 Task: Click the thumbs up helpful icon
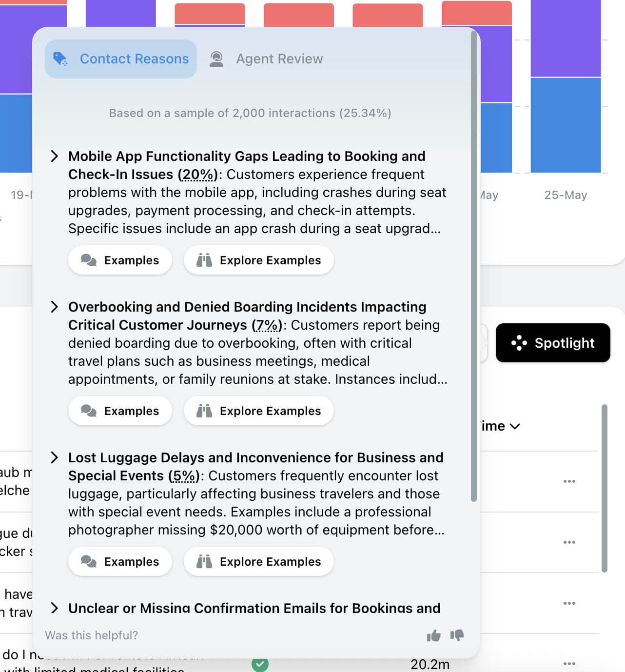pyautogui.click(x=433, y=635)
